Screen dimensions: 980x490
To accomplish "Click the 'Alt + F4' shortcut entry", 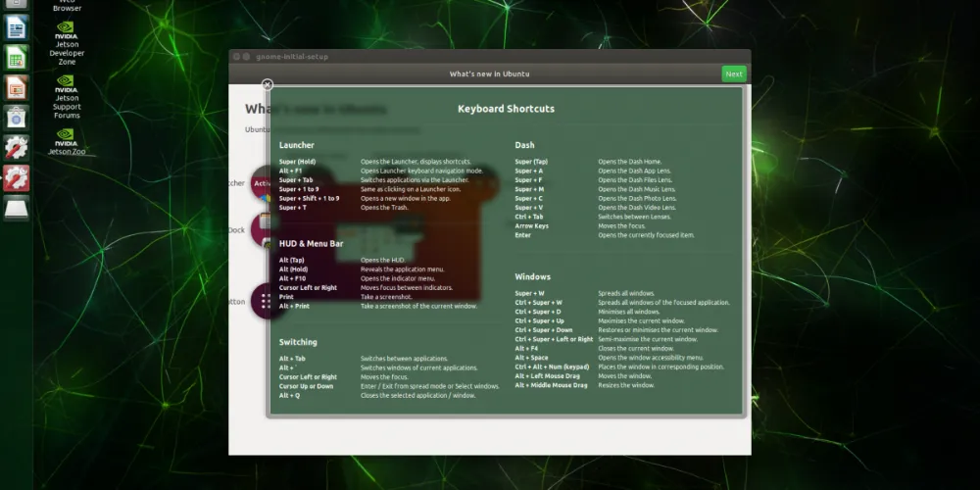I will pyautogui.click(x=526, y=349).
